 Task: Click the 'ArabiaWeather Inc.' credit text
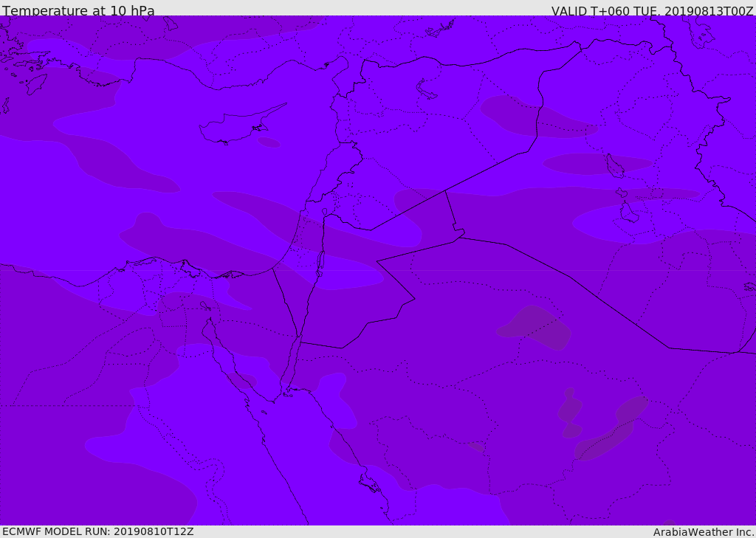704,532
